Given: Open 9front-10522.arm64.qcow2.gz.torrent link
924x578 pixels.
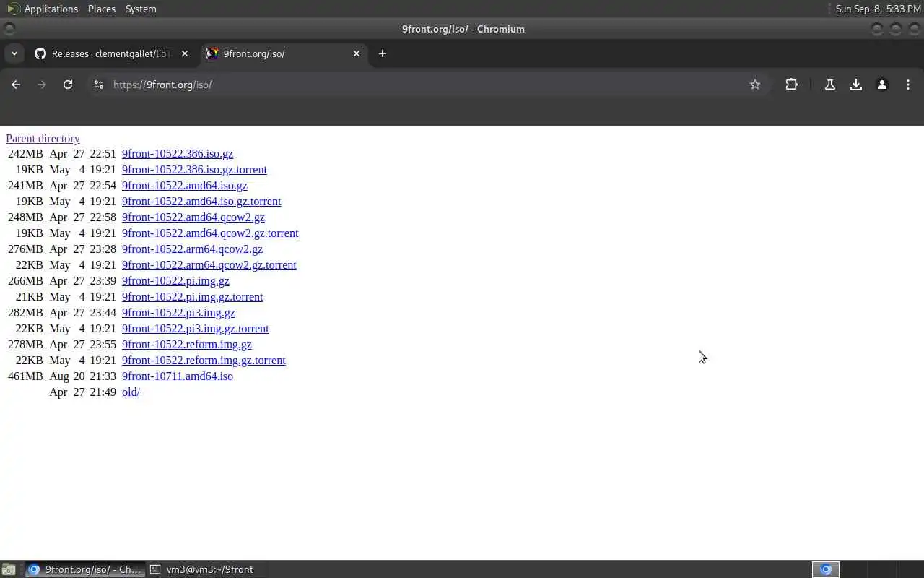Looking at the screenshot, I should (x=209, y=265).
